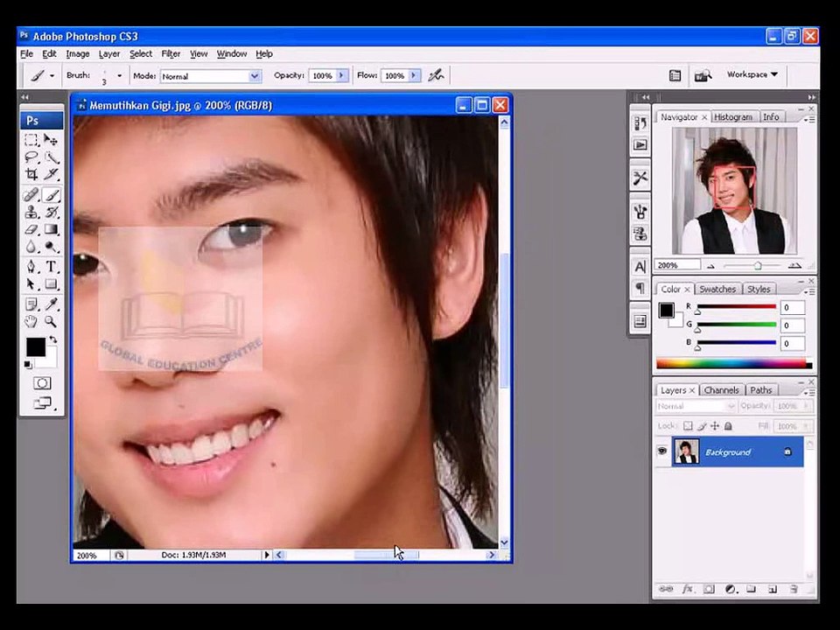Select the Dodge tool

pyautogui.click(x=51, y=247)
